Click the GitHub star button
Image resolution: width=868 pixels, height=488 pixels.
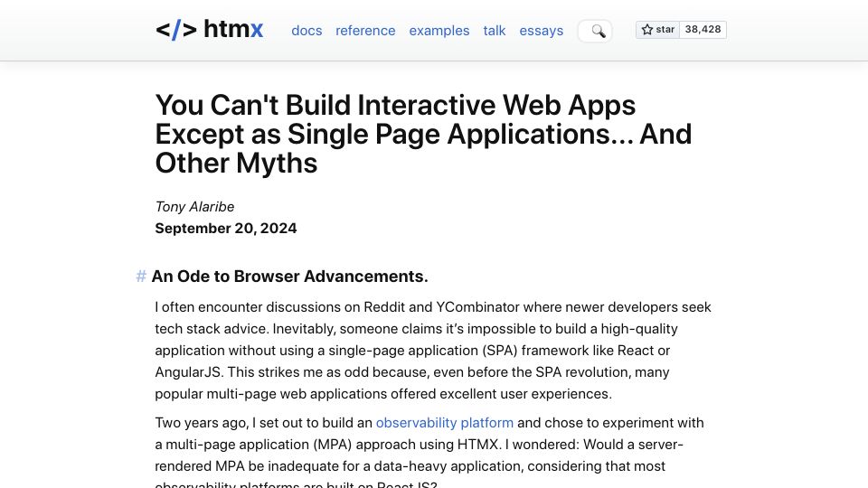coord(657,29)
